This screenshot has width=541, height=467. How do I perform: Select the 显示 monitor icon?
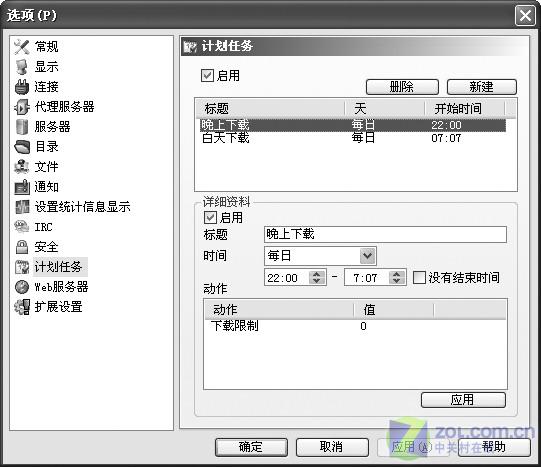21,67
